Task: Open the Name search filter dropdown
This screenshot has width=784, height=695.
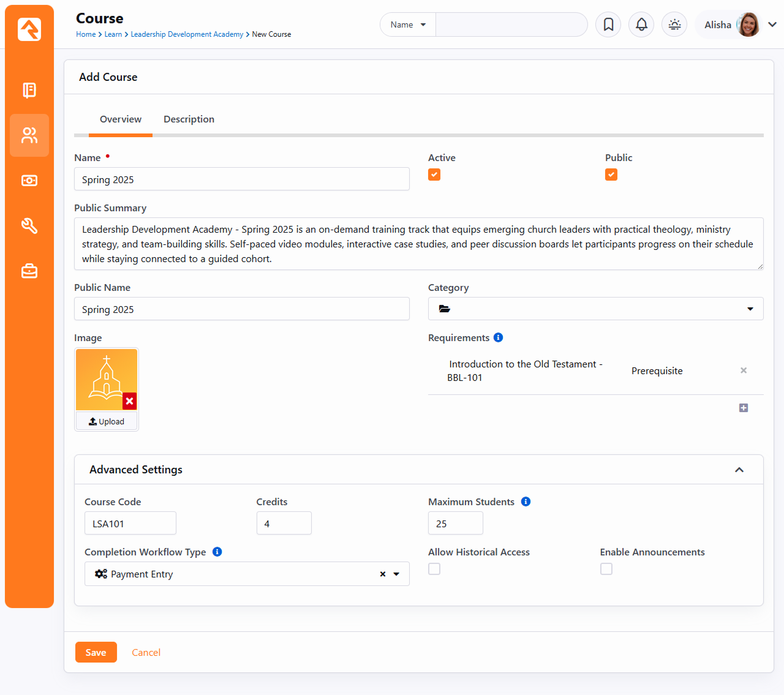Action: point(408,24)
